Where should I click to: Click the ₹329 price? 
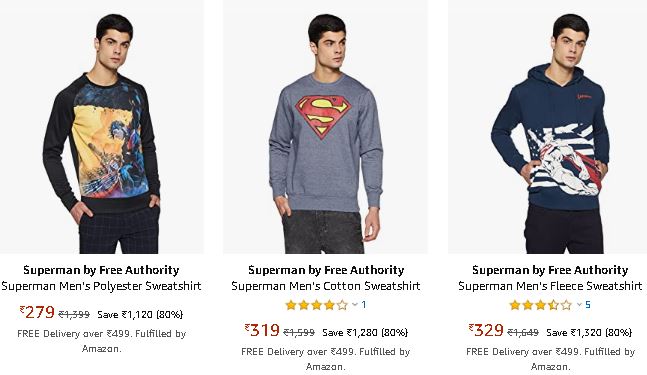tap(486, 330)
